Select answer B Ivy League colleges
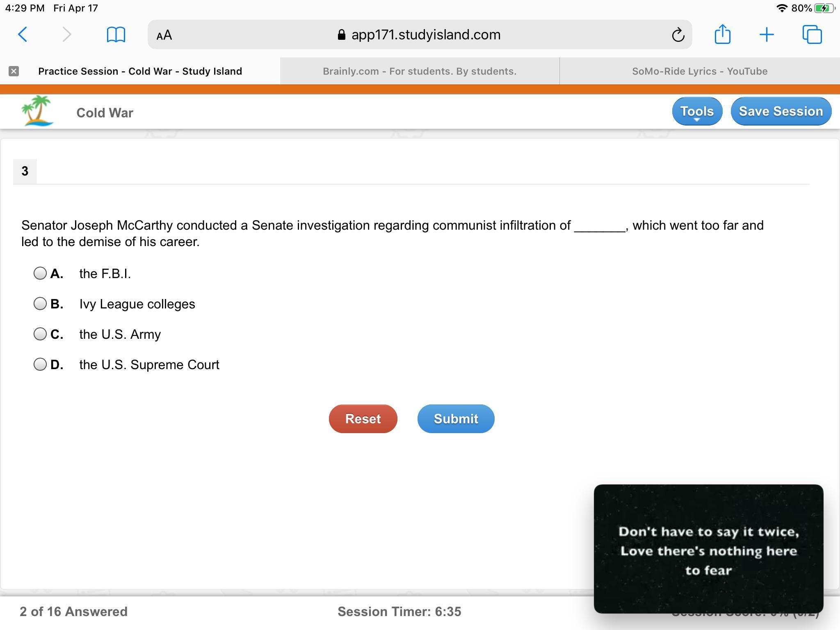Viewport: 840px width, 630px height. 40,304
